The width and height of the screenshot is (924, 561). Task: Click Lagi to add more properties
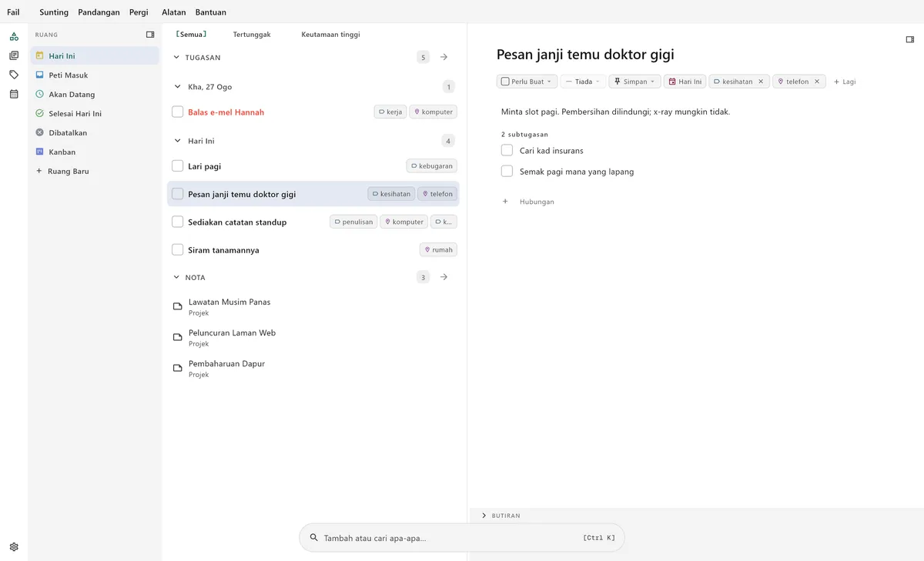845,82
